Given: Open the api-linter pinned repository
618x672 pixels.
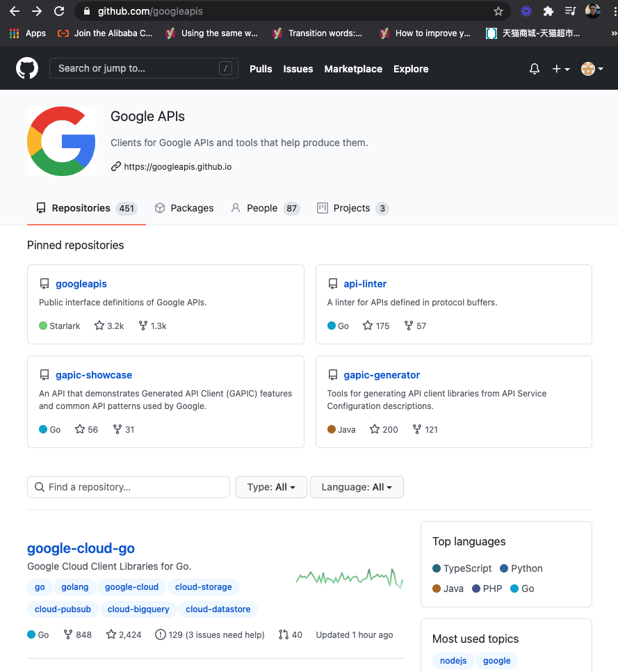Looking at the screenshot, I should coord(365,284).
